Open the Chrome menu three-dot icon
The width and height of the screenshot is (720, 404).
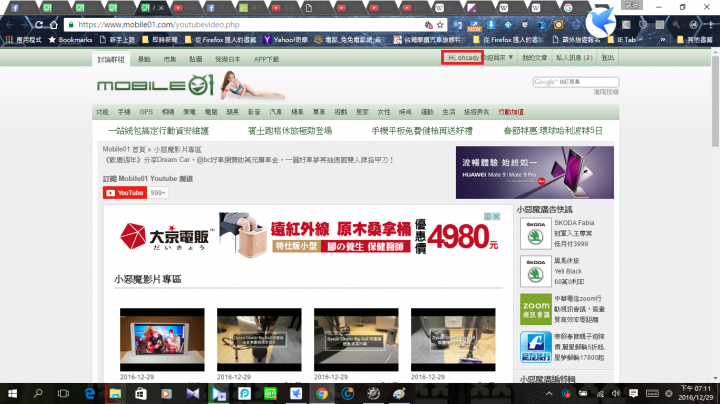[x=710, y=25]
